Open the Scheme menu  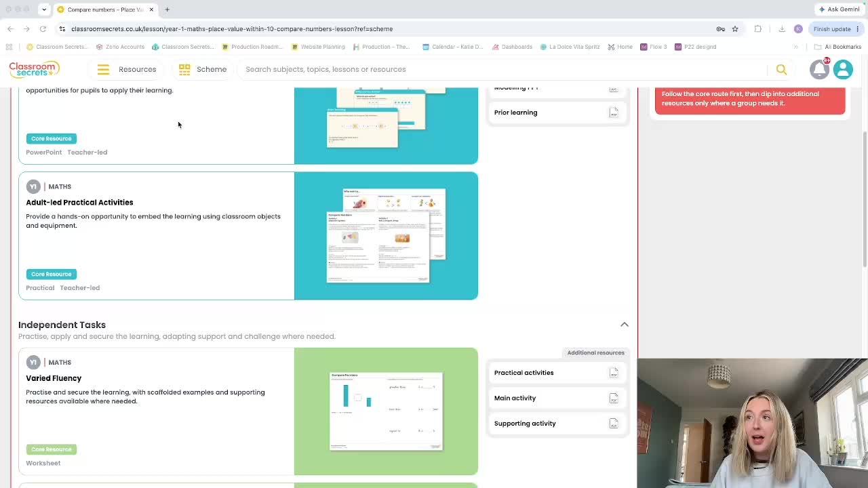(203, 69)
